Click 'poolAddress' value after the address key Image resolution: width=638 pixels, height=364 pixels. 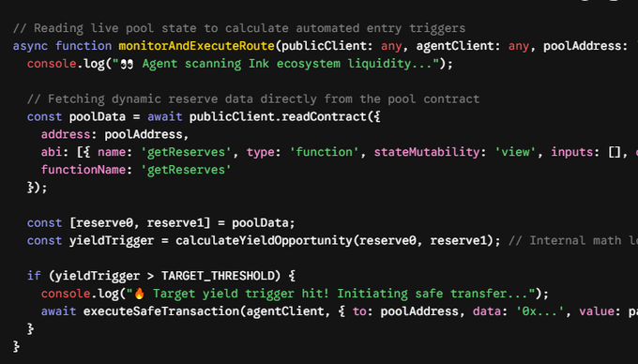pyautogui.click(x=144, y=134)
